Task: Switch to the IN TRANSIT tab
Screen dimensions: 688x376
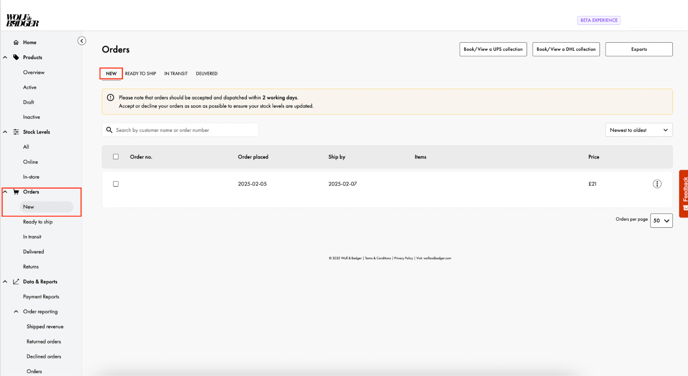Action: (x=176, y=74)
